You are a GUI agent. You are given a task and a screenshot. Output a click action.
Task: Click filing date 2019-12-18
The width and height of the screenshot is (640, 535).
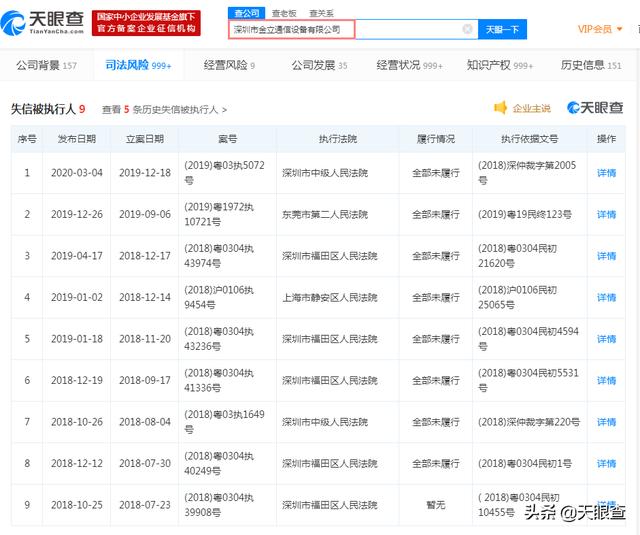145,173
